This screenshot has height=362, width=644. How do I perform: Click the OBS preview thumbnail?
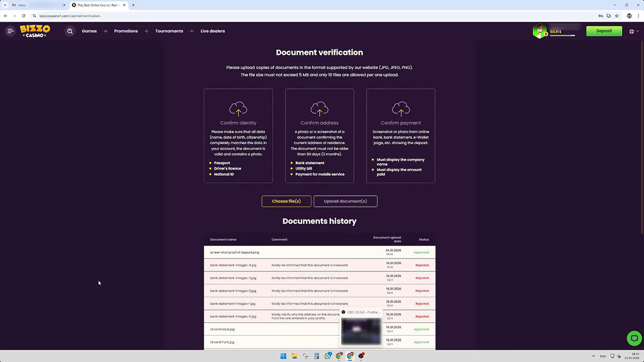point(361,331)
